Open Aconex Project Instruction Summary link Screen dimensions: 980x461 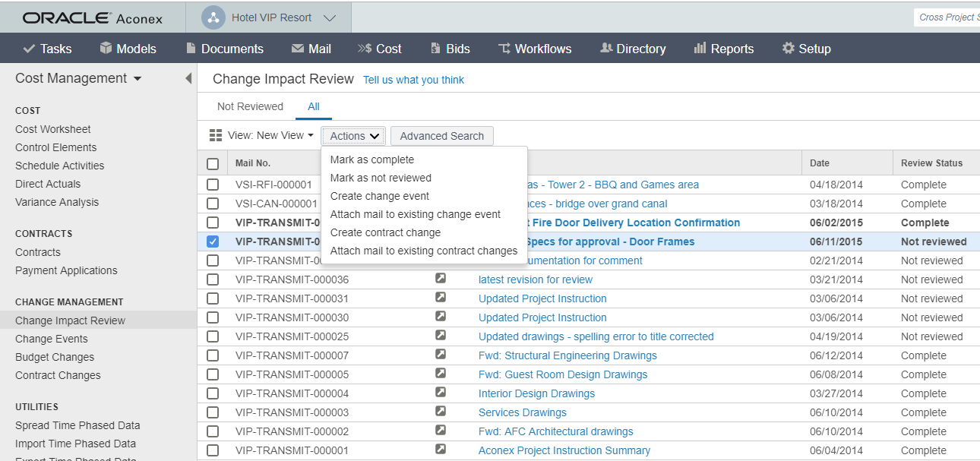point(564,450)
